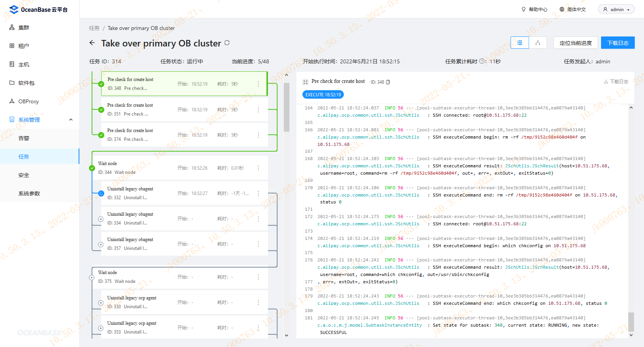Go back using the arrow icon
The height and width of the screenshot is (347, 644).
point(92,43)
